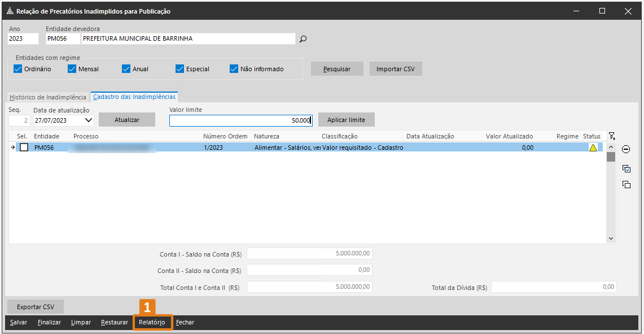This screenshot has width=644, height=334.
Task: Uncheck the Ordinário regime checkbox
Action: pyautogui.click(x=17, y=69)
